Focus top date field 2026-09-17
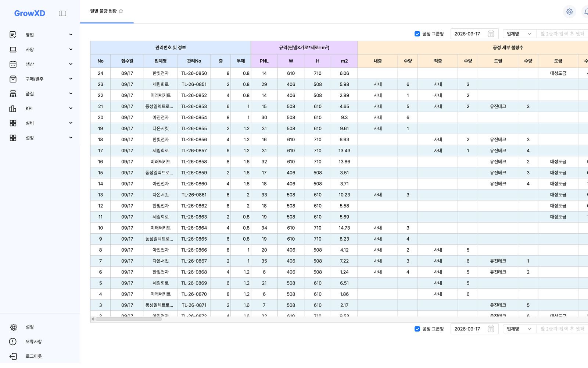This screenshot has width=588, height=368. pyautogui.click(x=474, y=34)
